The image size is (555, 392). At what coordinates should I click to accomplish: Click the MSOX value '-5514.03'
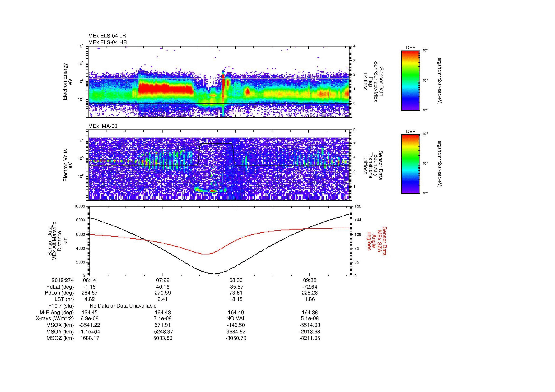[310, 325]
